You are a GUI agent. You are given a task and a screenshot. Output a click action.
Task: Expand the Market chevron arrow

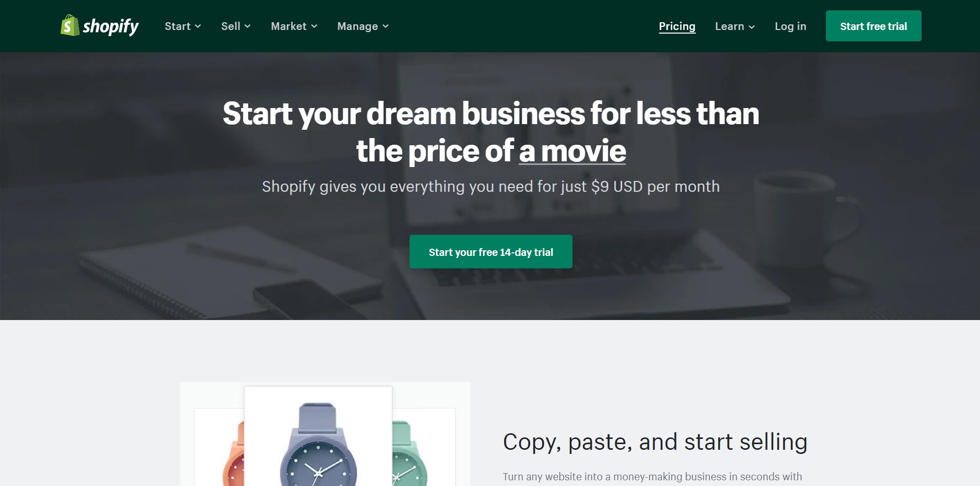[x=314, y=26]
